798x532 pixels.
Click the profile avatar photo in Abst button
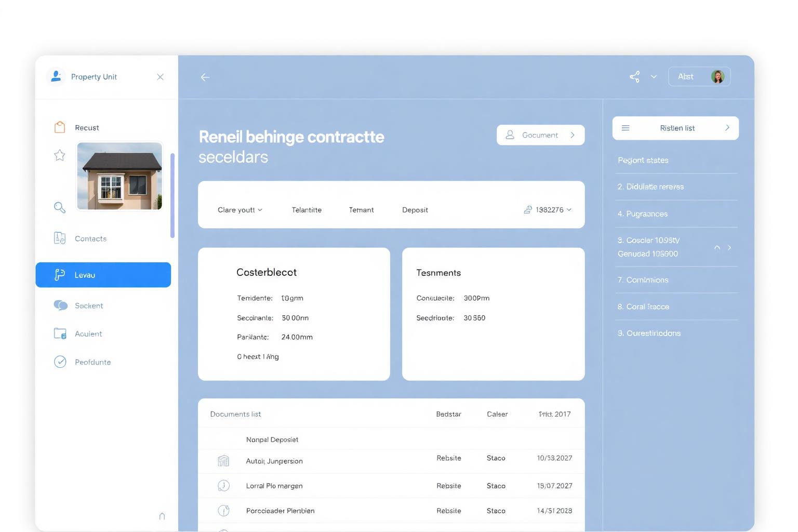(x=717, y=77)
